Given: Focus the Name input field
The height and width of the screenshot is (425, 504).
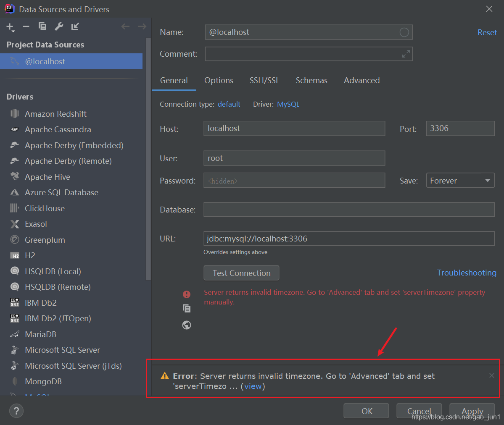Looking at the screenshot, I should click(x=309, y=32).
